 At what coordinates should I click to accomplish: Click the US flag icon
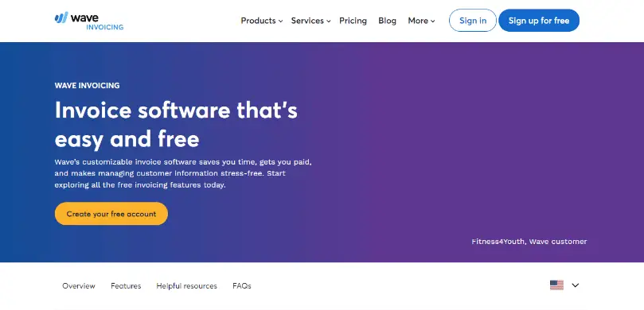coord(556,285)
